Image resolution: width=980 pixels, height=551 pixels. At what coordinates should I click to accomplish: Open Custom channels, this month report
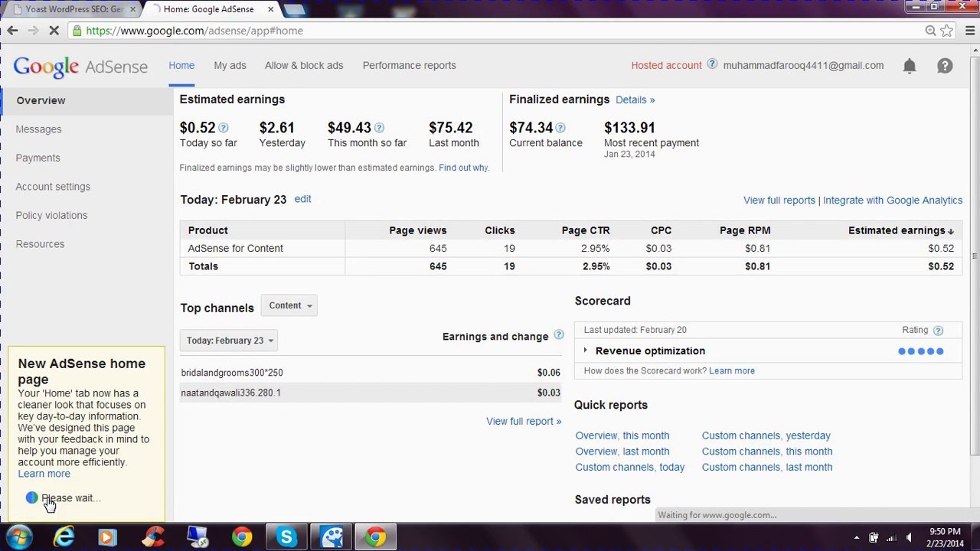tap(767, 452)
